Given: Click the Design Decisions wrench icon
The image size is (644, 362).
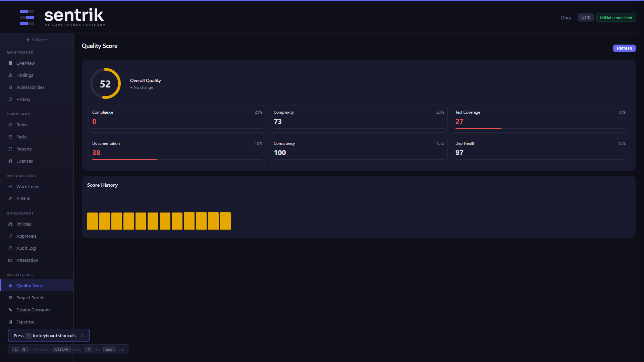Looking at the screenshot, I should [x=10, y=310].
